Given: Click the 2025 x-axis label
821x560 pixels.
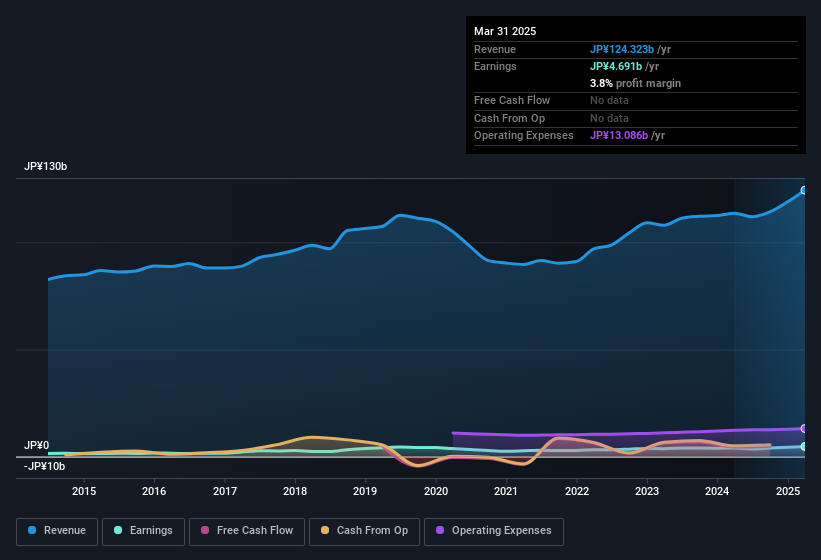Looking at the screenshot, I should pyautogui.click(x=787, y=491).
